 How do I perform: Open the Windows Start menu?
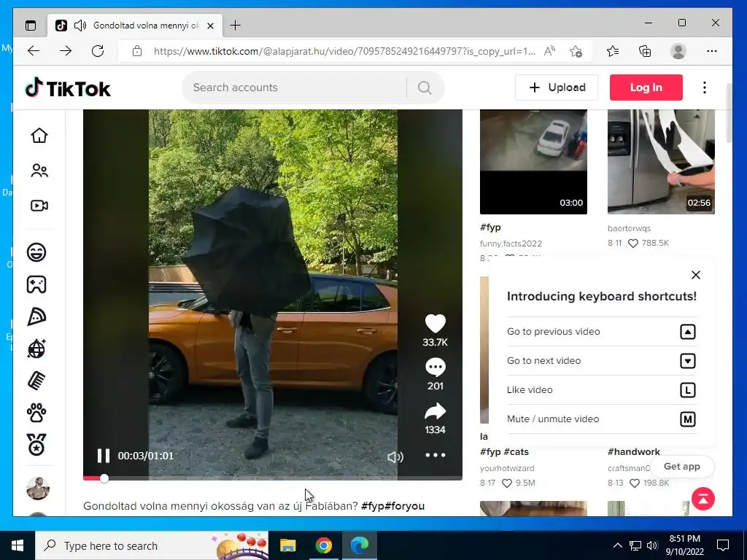(18, 545)
